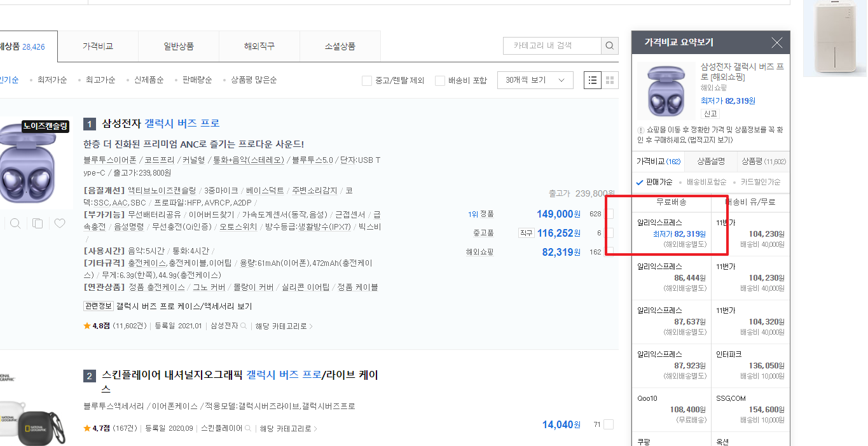Click the 정품 price 149,000원
Image resolution: width=868 pixels, height=446 pixels.
[558, 214]
